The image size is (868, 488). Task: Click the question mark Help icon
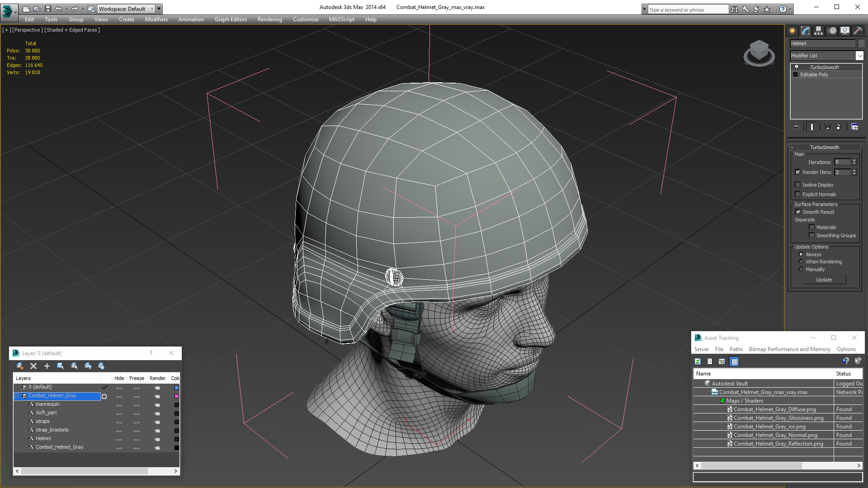[783, 9]
